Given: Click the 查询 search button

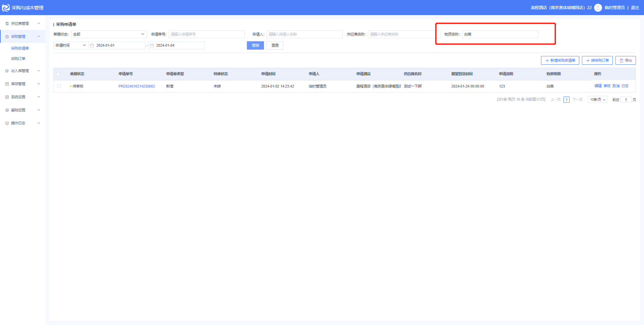Looking at the screenshot, I should point(255,45).
